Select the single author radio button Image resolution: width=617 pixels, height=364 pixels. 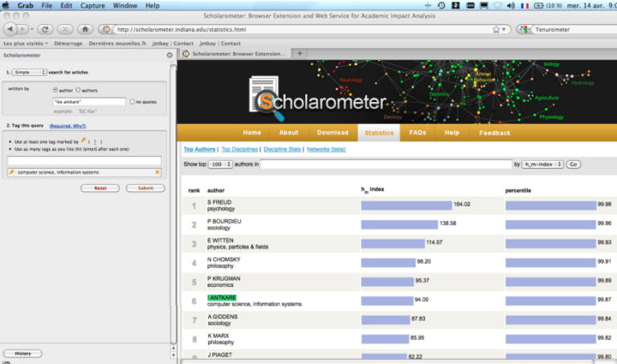pos(55,90)
